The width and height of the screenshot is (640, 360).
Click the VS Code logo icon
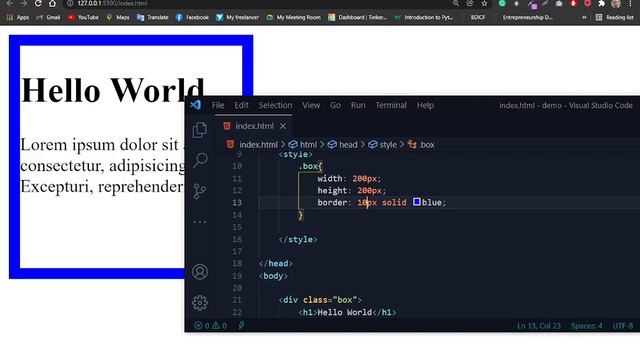(196, 105)
